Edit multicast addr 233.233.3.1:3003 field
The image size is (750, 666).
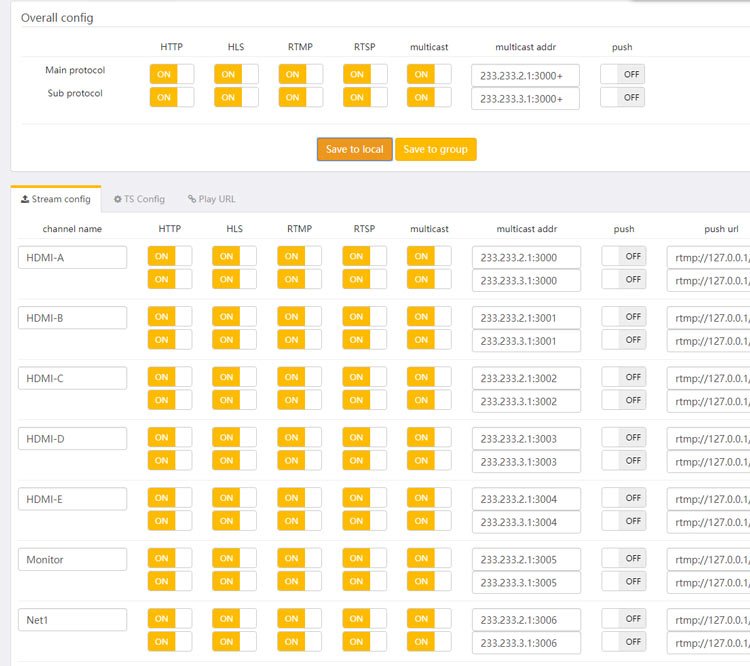tap(526, 461)
